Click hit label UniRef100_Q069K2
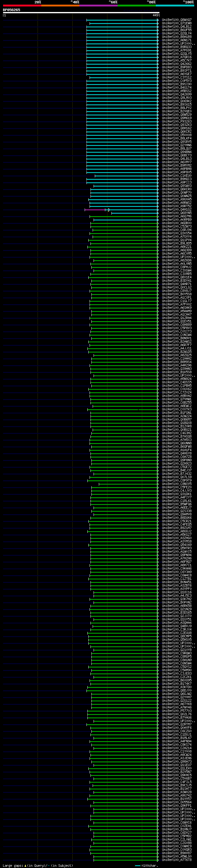This screenshot has height=868, width=197. pos(176,101)
